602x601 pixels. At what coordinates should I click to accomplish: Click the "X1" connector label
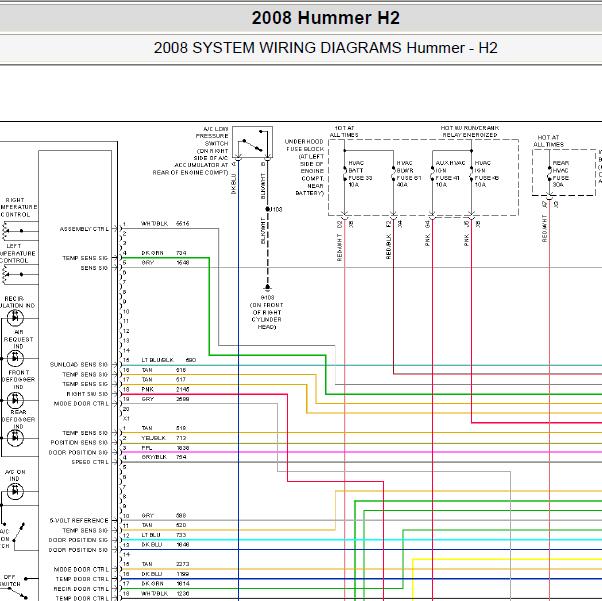point(126,419)
